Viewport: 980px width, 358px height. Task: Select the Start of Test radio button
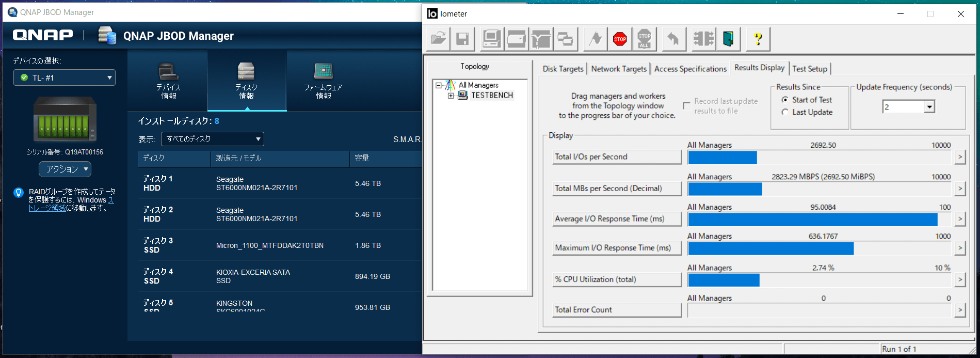point(785,100)
